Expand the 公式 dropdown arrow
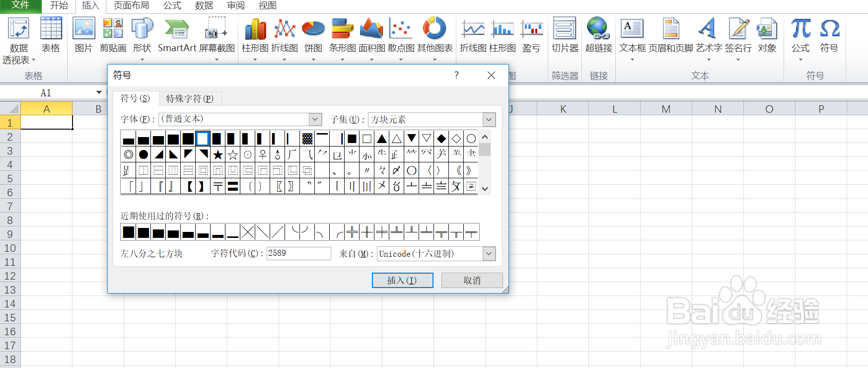The width and height of the screenshot is (868, 368). (x=800, y=60)
